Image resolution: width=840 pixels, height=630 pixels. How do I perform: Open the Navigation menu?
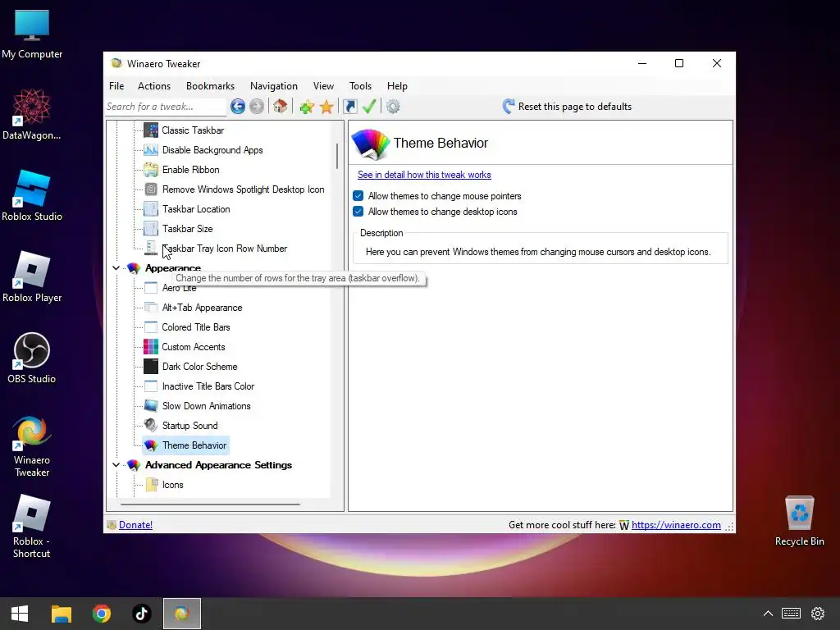[x=274, y=85]
